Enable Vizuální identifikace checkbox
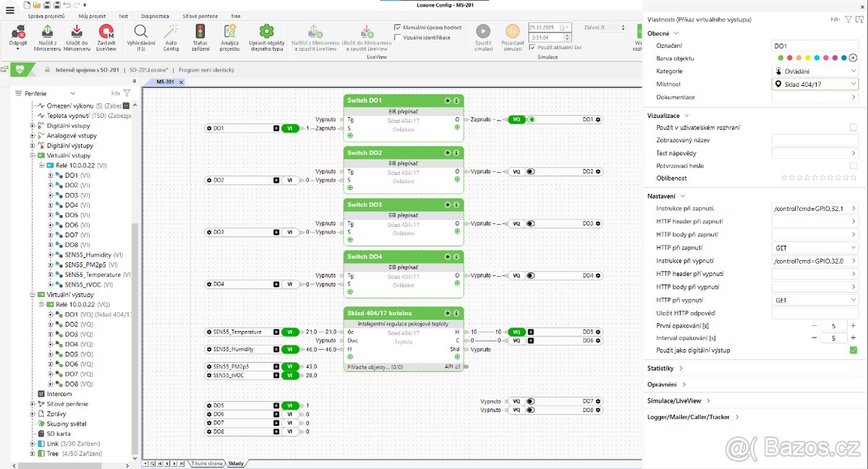Viewport: 868px width, 469px height. pyautogui.click(x=398, y=36)
